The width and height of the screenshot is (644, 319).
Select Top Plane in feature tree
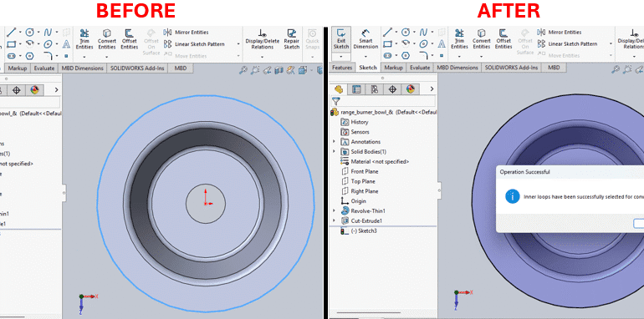[x=358, y=181]
